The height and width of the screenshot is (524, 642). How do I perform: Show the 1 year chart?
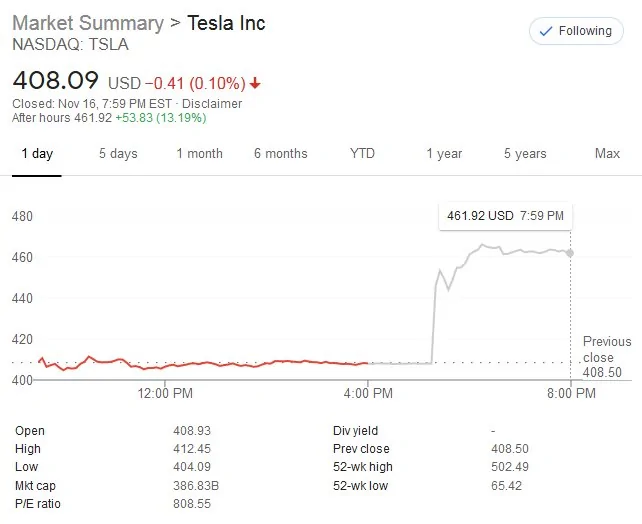[444, 154]
